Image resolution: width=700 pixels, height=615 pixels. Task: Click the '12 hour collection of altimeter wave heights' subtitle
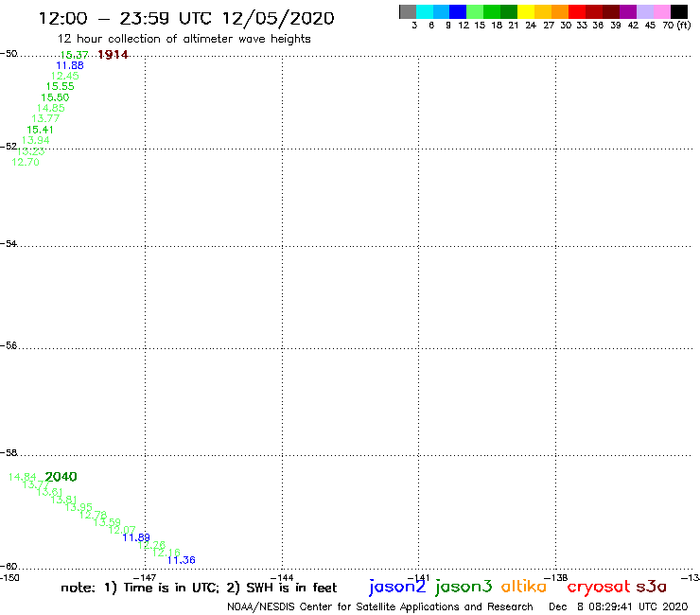184,39
